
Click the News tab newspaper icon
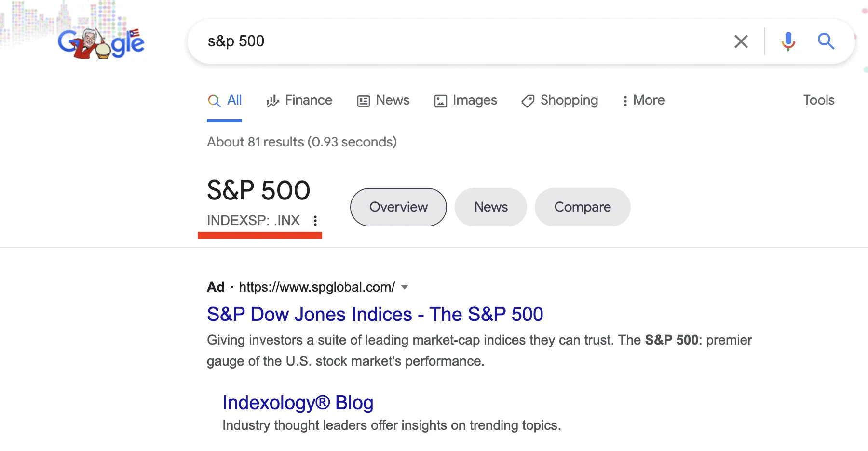pos(364,101)
